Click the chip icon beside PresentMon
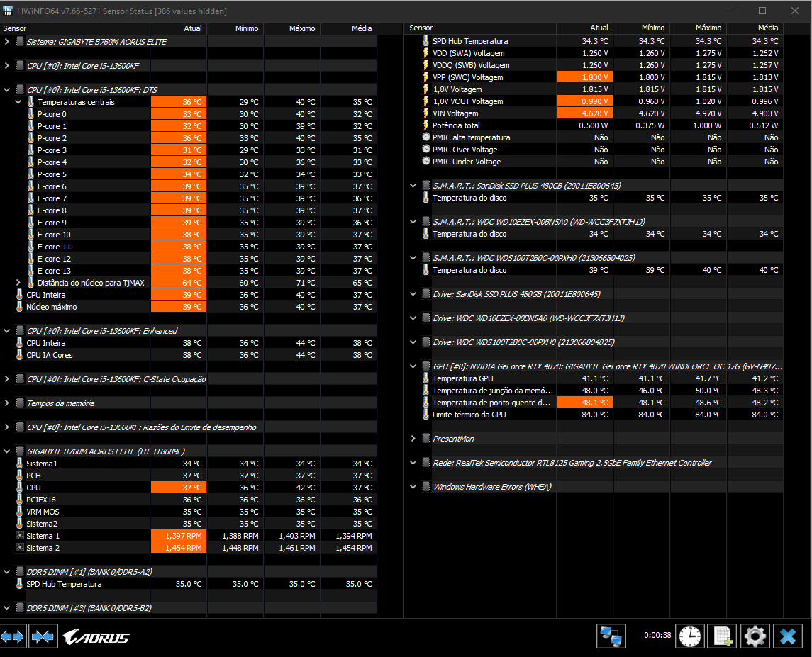 (426, 439)
